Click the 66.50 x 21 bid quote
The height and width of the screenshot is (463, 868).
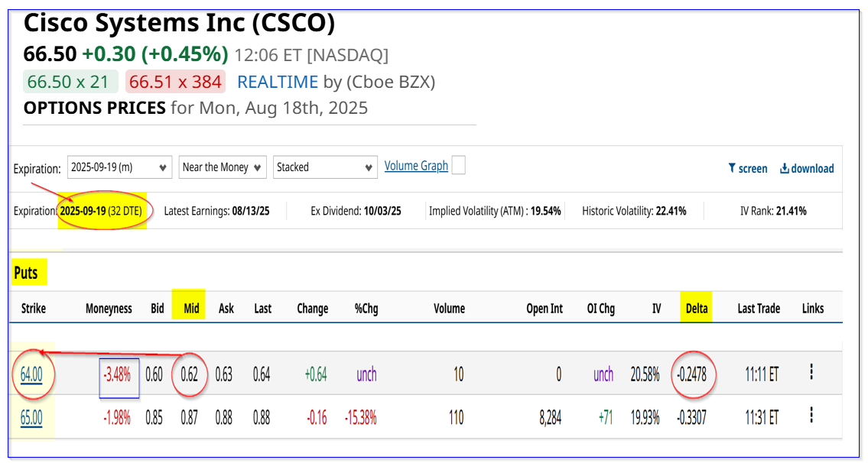click(70, 82)
